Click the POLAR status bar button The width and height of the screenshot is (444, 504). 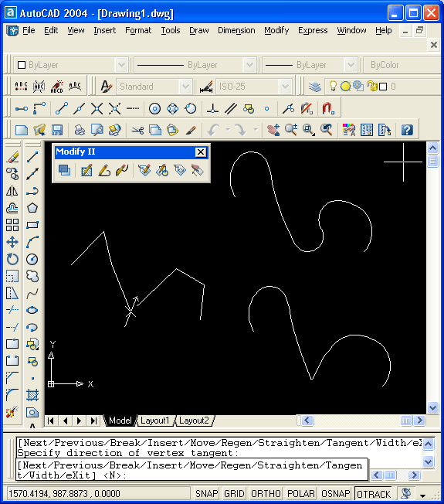[301, 494]
